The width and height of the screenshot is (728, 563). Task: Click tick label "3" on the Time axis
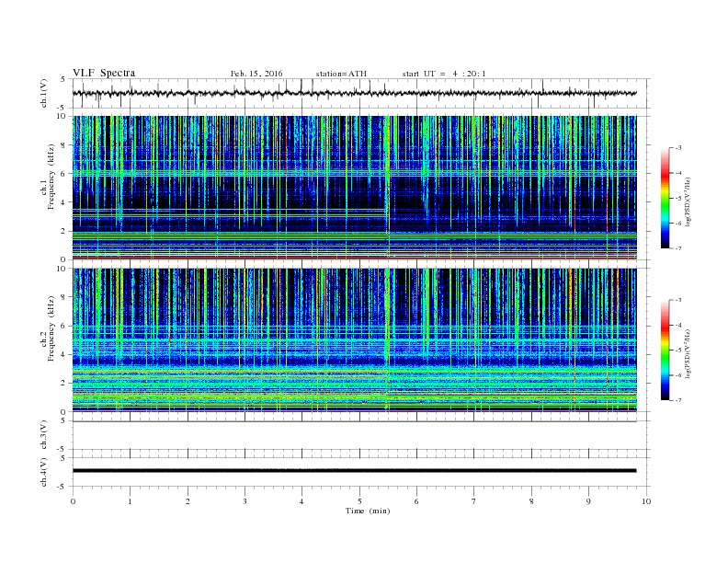point(245,501)
